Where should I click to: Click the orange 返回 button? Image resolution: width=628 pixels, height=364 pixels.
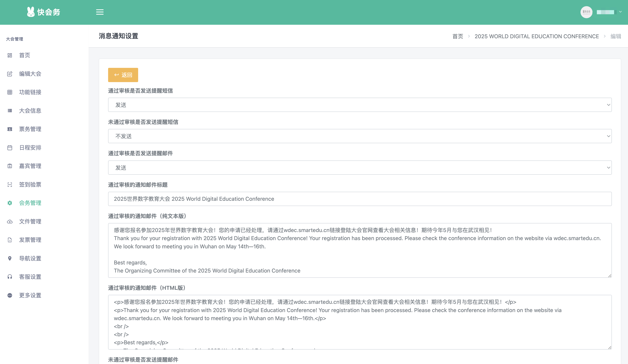click(123, 75)
